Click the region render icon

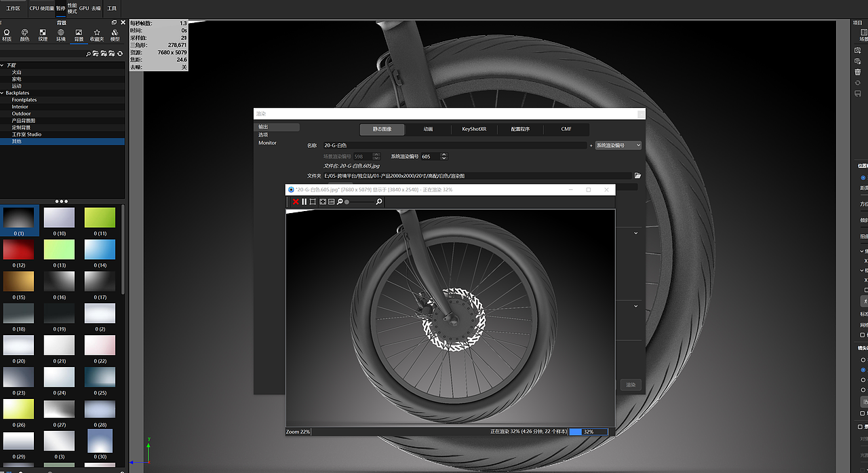click(x=313, y=202)
